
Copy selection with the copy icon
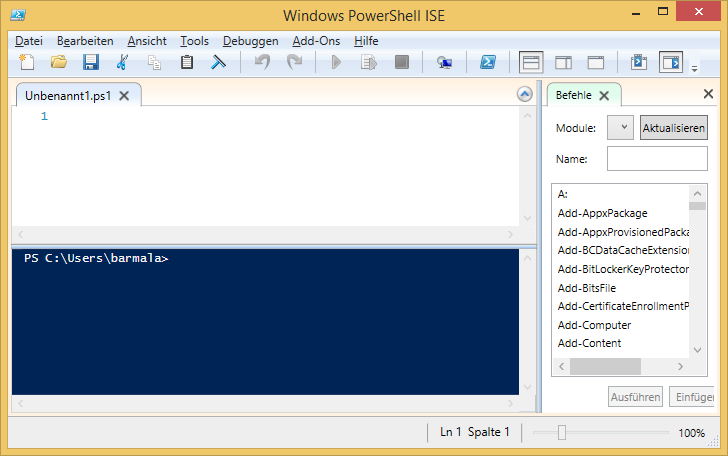pos(154,62)
